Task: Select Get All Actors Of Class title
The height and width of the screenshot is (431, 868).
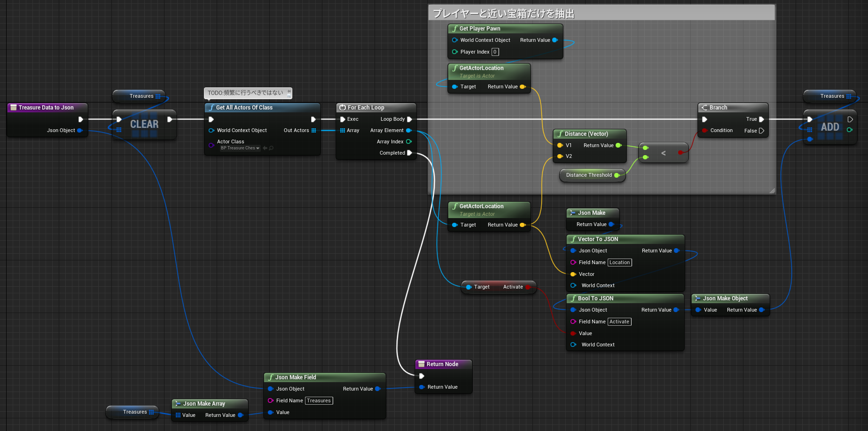Action: 244,108
